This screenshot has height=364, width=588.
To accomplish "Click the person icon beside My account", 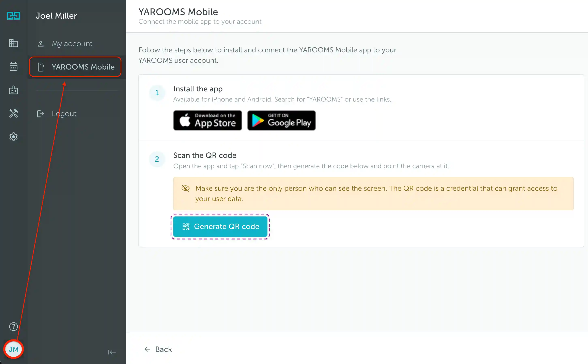I will 41,44.
